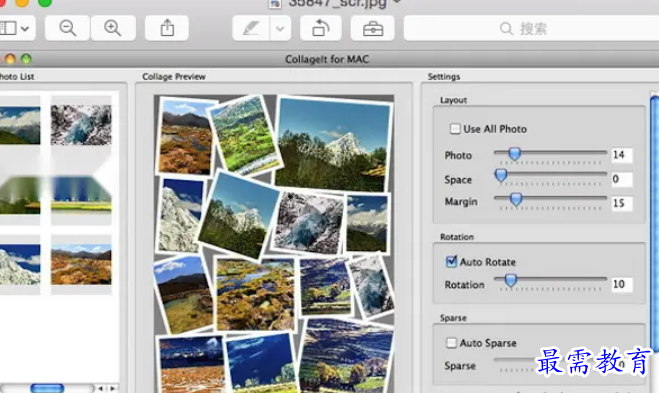Click the Photo value field showing 14
Viewport: 659px width, 393px height.
click(622, 155)
